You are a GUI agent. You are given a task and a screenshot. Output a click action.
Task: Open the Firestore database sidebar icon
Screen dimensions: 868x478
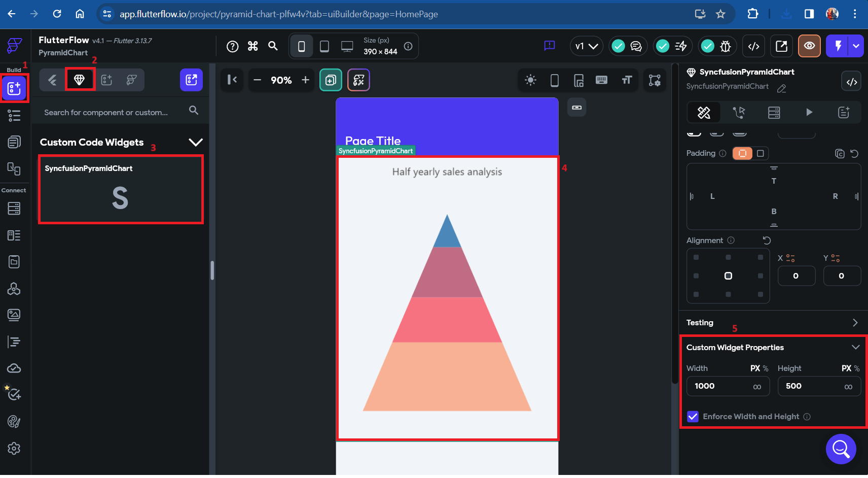tap(14, 209)
